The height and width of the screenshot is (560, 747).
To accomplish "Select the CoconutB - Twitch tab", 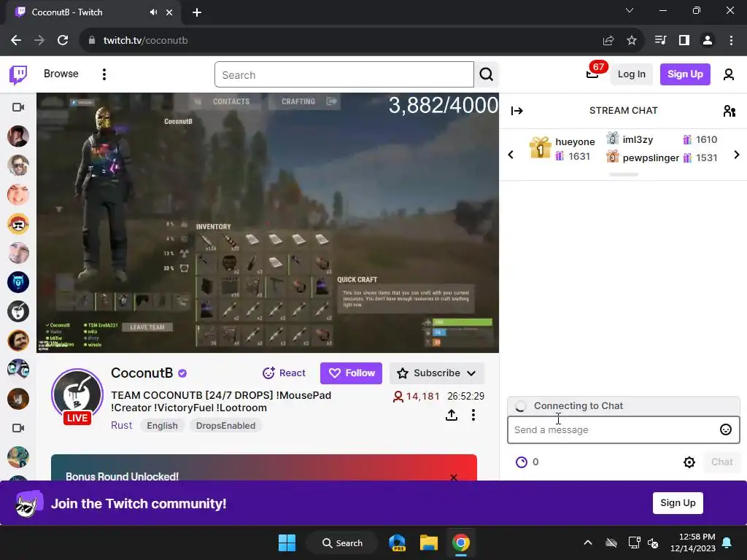I will point(93,12).
